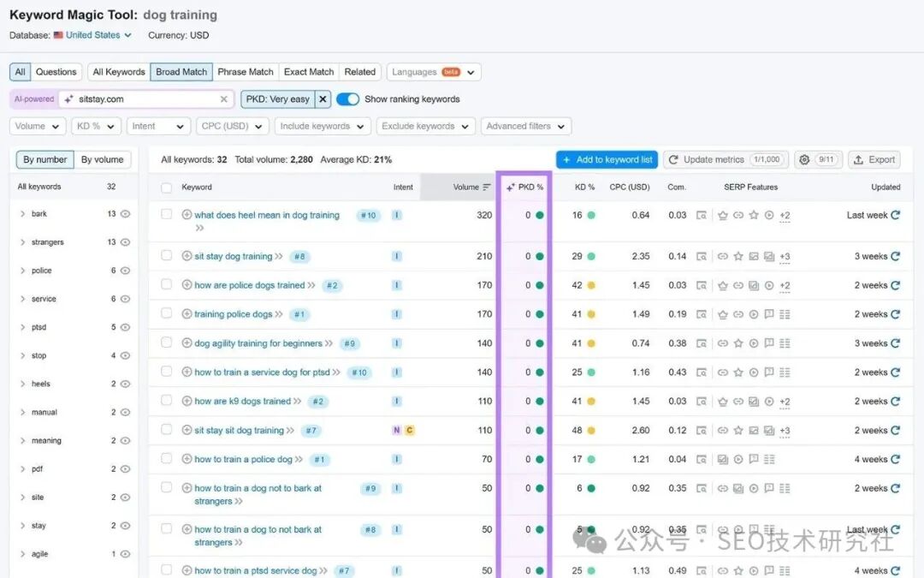Screen dimensions: 924x578
Task: Open table settings gear icon
Action: pyautogui.click(x=803, y=160)
